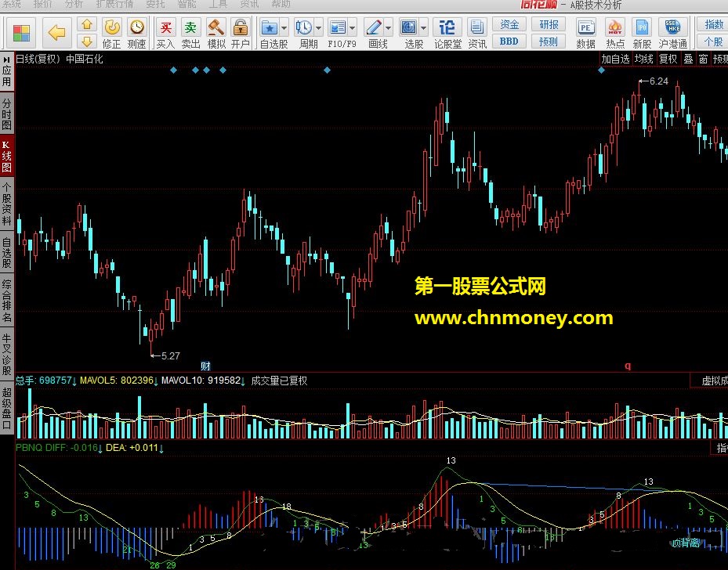The width and height of the screenshot is (728, 570).
Task: Click the 周期 clock icon
Action: (303, 27)
